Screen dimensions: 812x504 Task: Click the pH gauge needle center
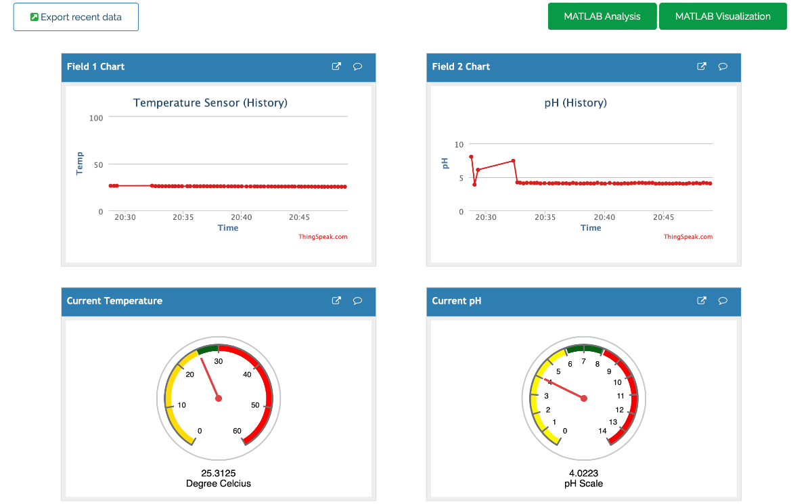[x=584, y=398]
